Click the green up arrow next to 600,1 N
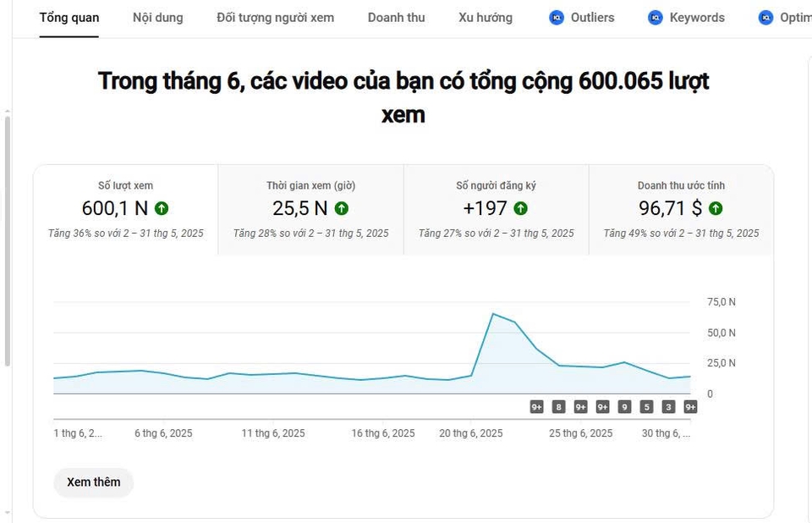812x523 pixels. [x=162, y=208]
